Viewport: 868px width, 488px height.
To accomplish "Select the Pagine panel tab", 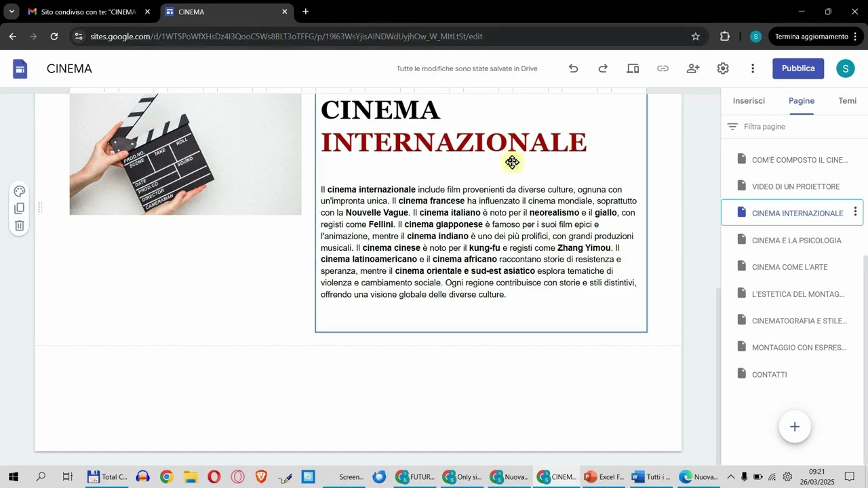I will (802, 101).
